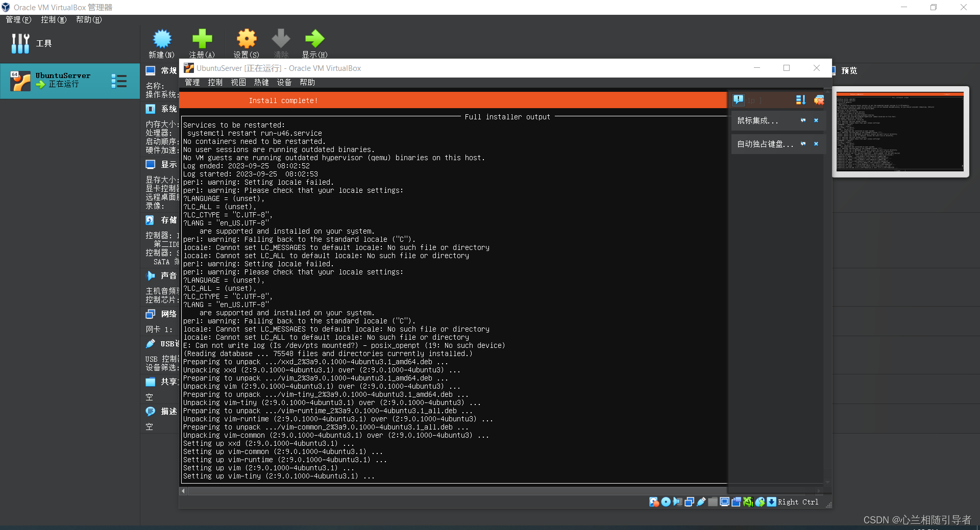
Task: Toggle the exclamation bubble notifications panel button
Action: (x=739, y=100)
